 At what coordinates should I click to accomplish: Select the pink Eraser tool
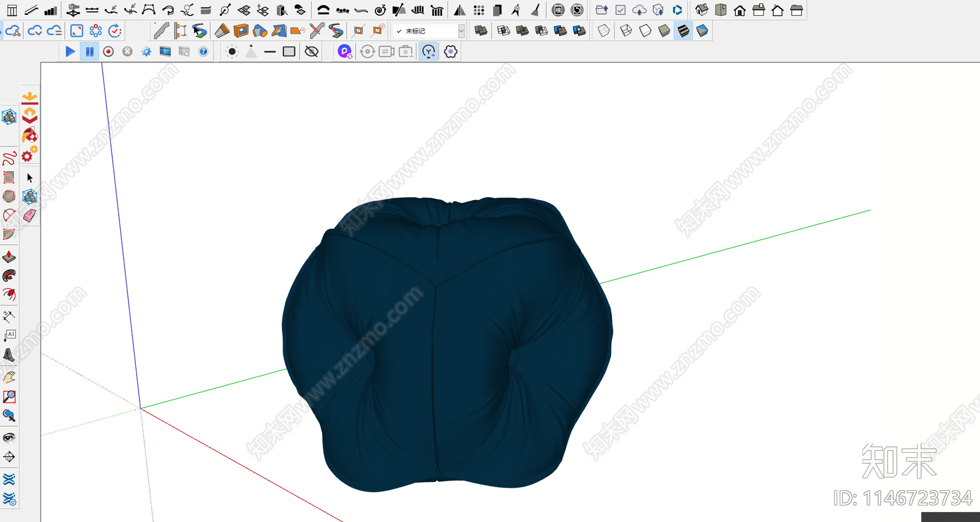click(x=29, y=215)
